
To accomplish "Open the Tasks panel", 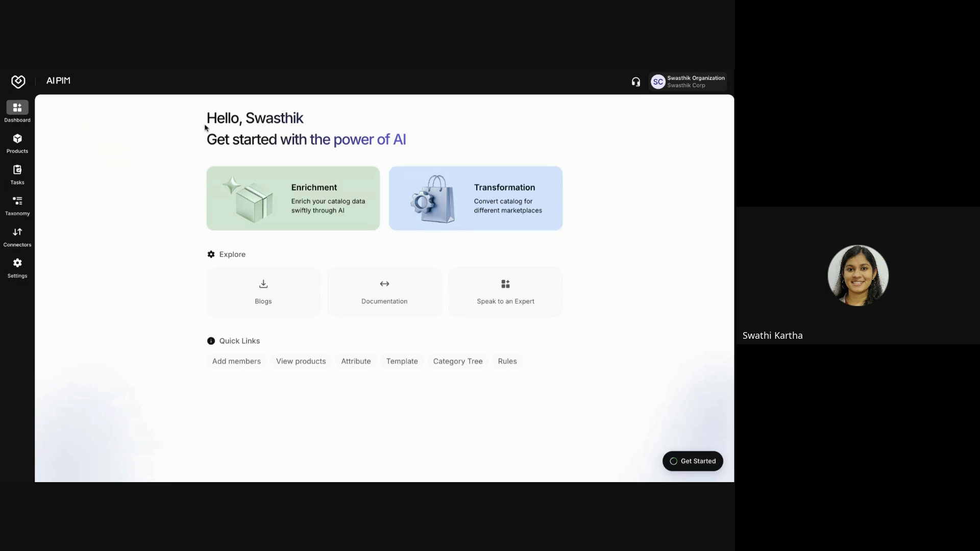I will tap(17, 174).
